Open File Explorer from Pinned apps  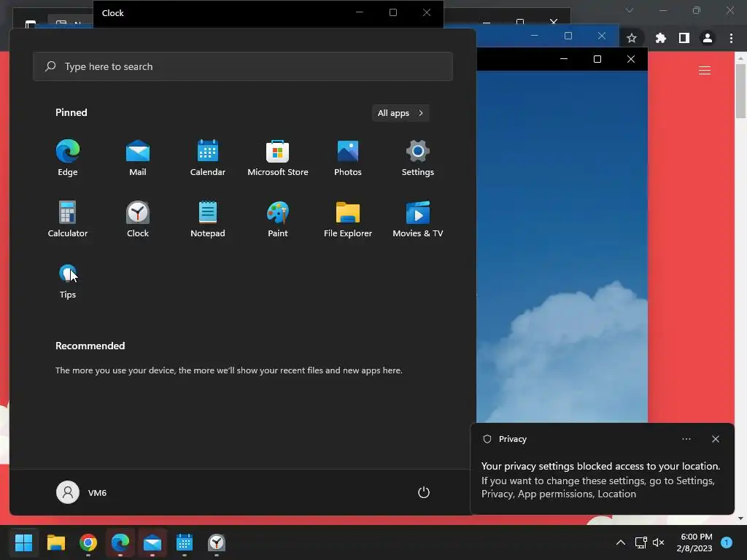348,219
